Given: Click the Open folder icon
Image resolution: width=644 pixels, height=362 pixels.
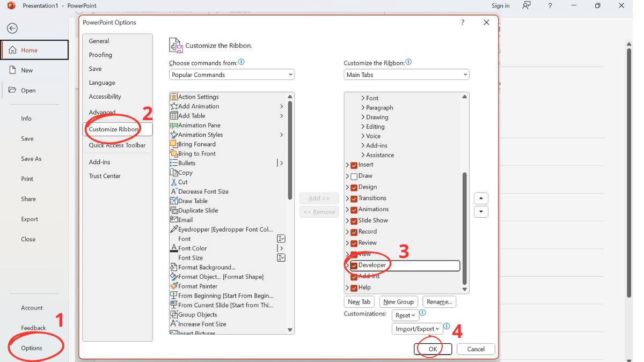Looking at the screenshot, I should [x=12, y=90].
